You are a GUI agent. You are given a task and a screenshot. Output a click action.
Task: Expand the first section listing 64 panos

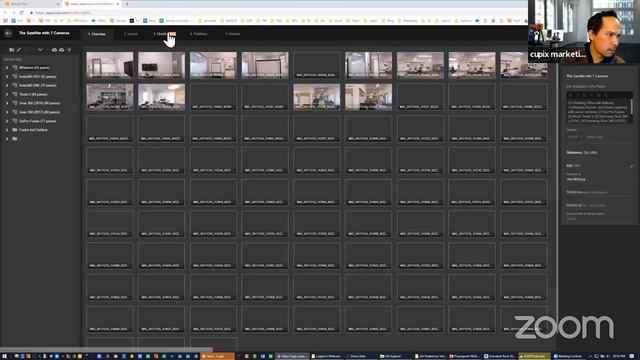[7, 67]
